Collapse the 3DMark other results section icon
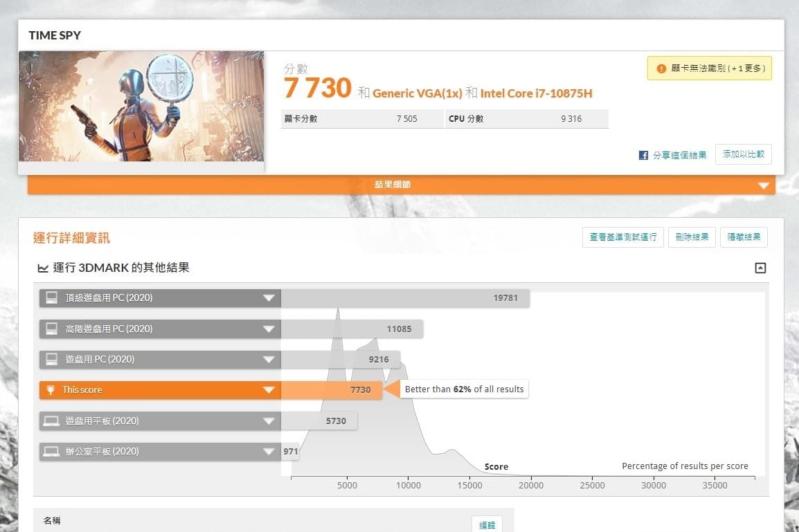Image resolution: width=799 pixels, height=532 pixels. coord(760,268)
